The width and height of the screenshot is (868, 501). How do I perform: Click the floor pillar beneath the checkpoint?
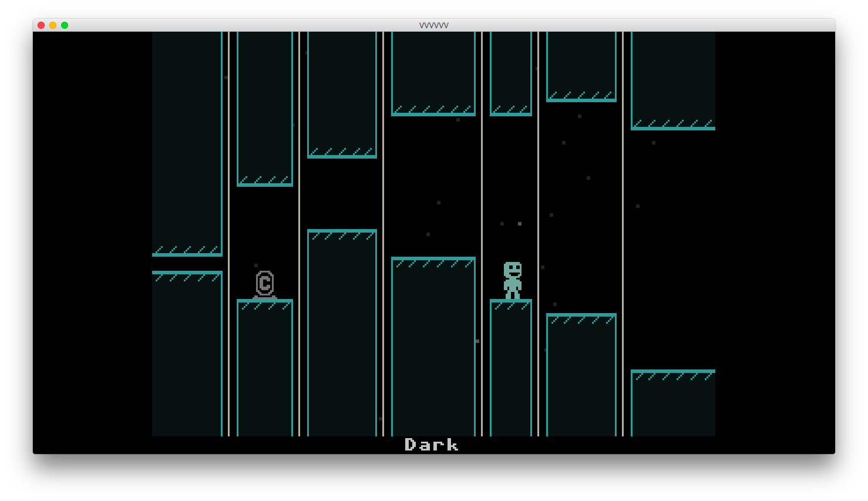pyautogui.click(x=264, y=367)
